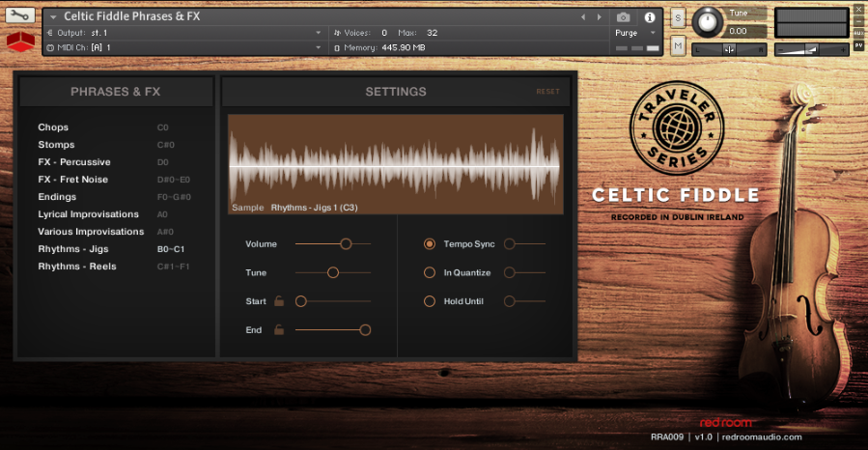Screen dimensions: 868x450
Task: Select Stomps phrase category
Action: click(x=56, y=145)
